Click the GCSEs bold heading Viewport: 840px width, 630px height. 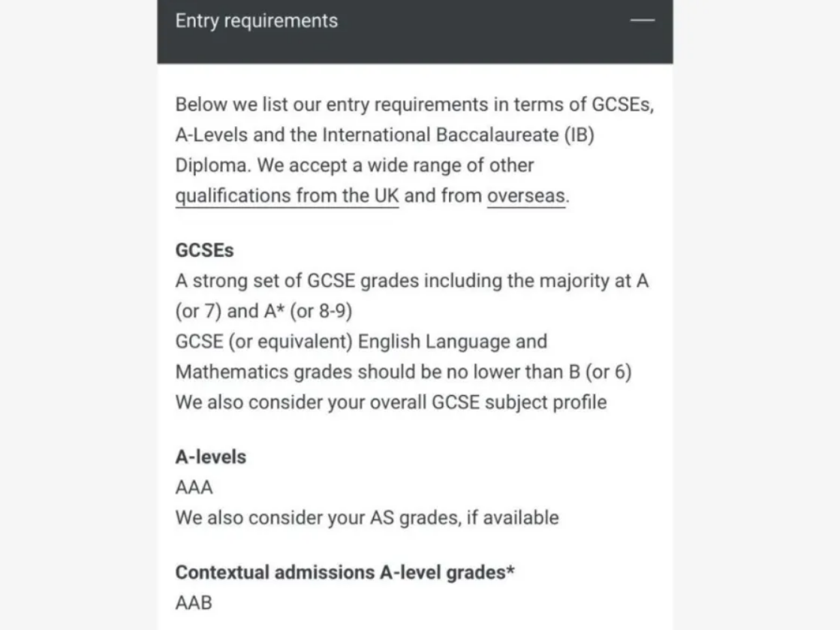coord(205,250)
